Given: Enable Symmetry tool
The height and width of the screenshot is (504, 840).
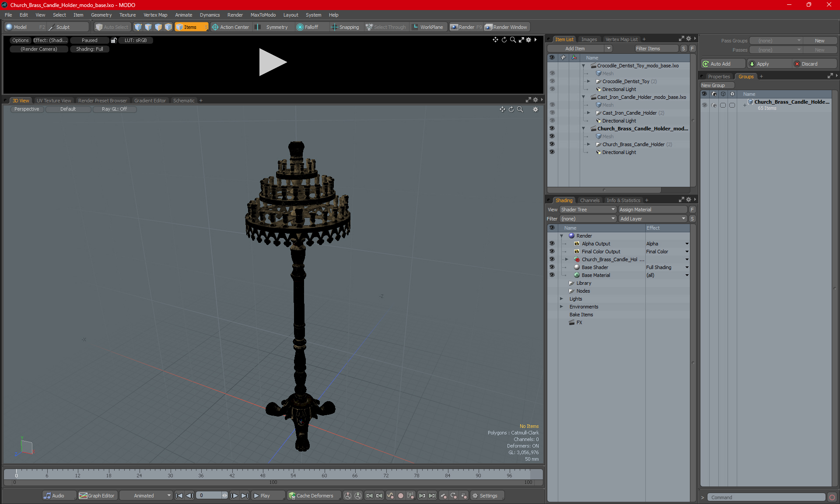Looking at the screenshot, I should pos(272,27).
